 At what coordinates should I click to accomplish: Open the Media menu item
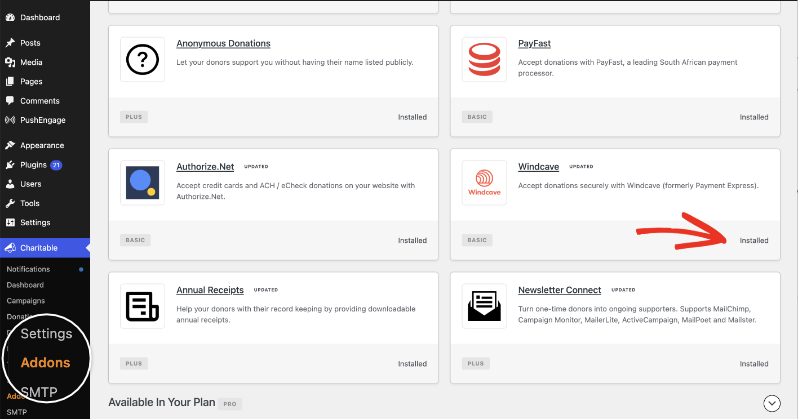[x=31, y=62]
